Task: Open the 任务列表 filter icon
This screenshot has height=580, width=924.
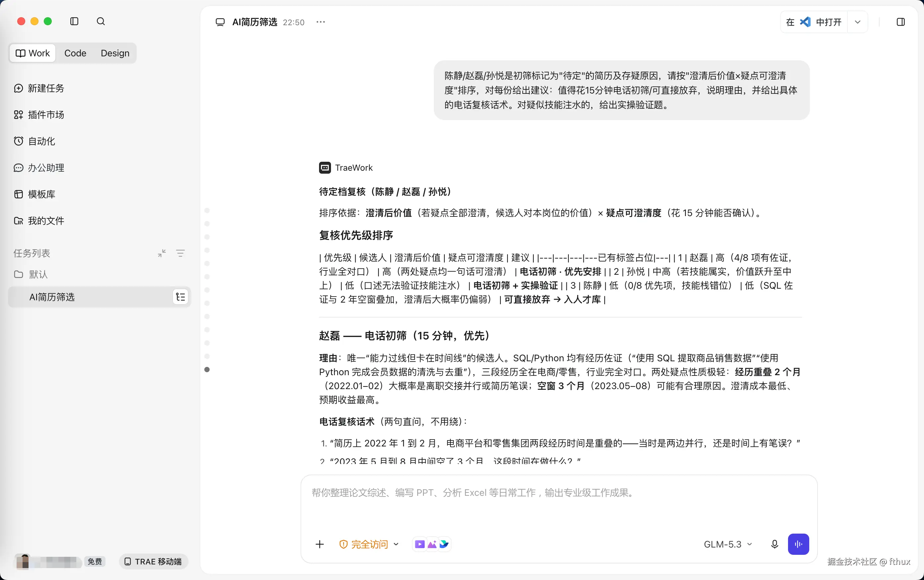Action: [180, 253]
